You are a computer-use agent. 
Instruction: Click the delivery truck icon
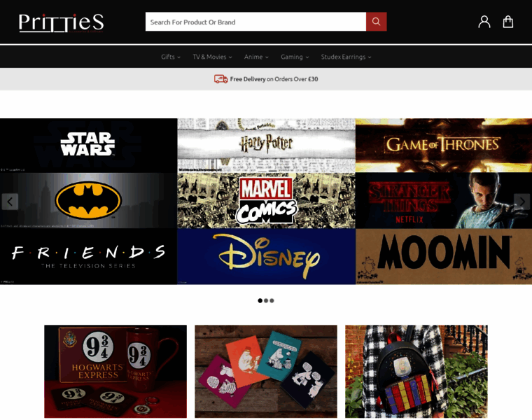[x=221, y=79]
